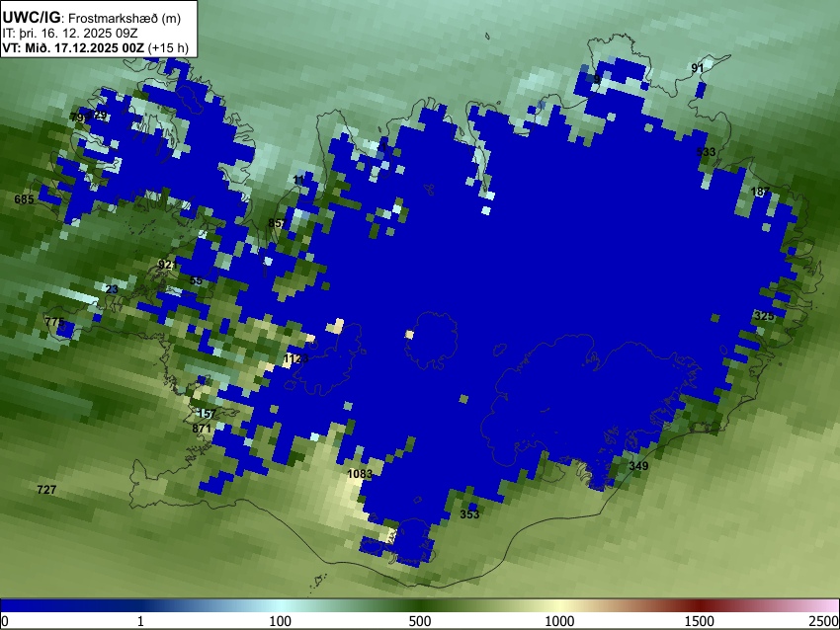Select the legend label '500'
840x630 pixels.
click(x=419, y=621)
